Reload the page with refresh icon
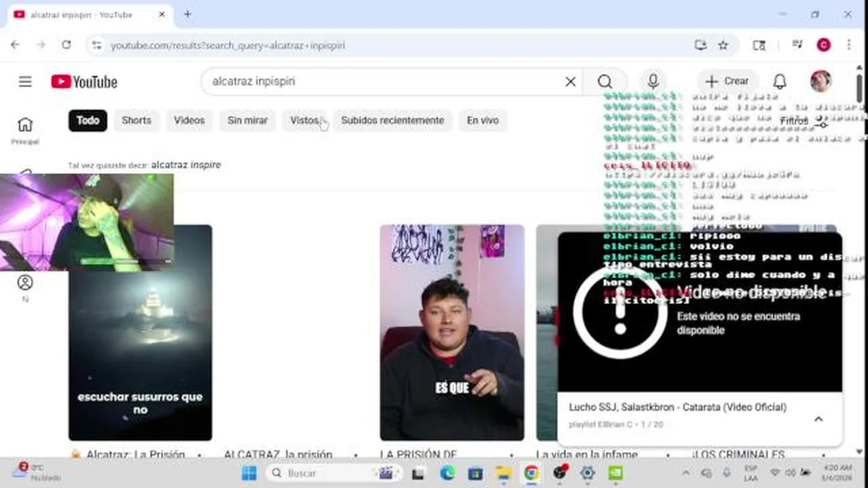This screenshot has height=488, width=868. point(66,45)
